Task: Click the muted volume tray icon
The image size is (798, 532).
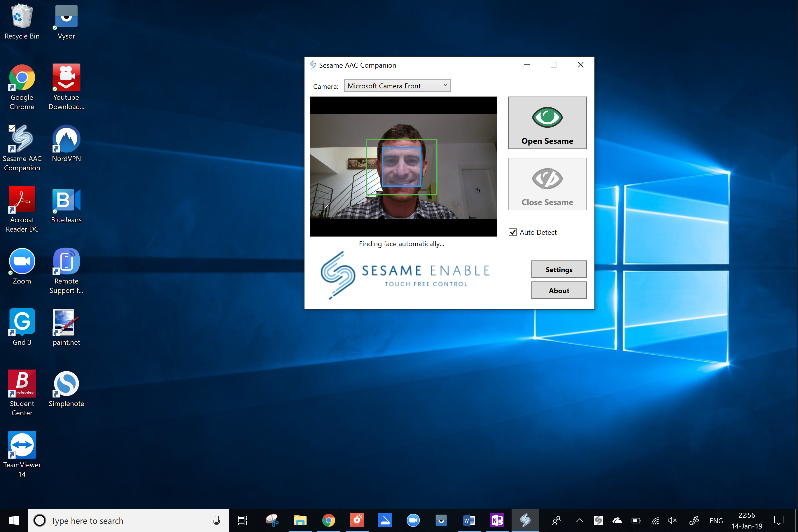Action: [673, 520]
